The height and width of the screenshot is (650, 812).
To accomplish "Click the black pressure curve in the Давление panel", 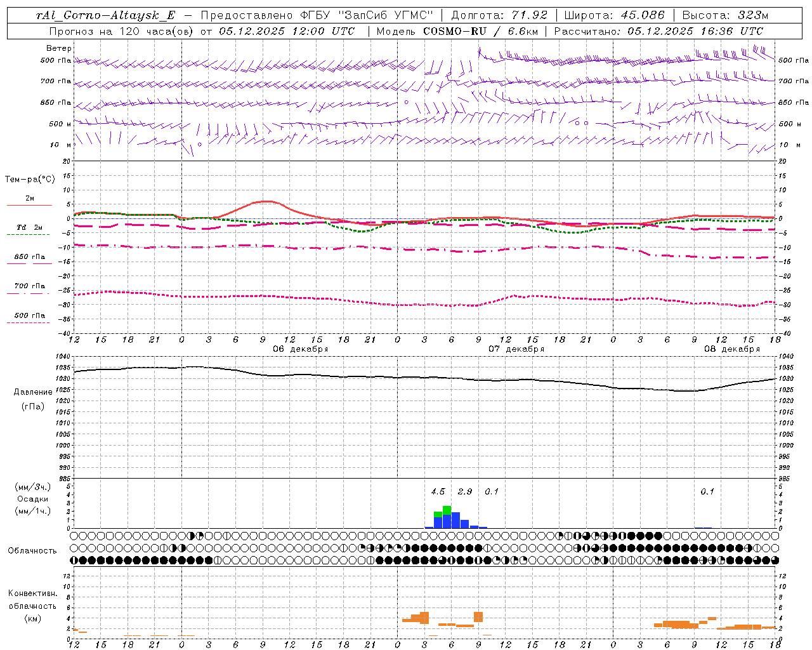I will [x=425, y=378].
